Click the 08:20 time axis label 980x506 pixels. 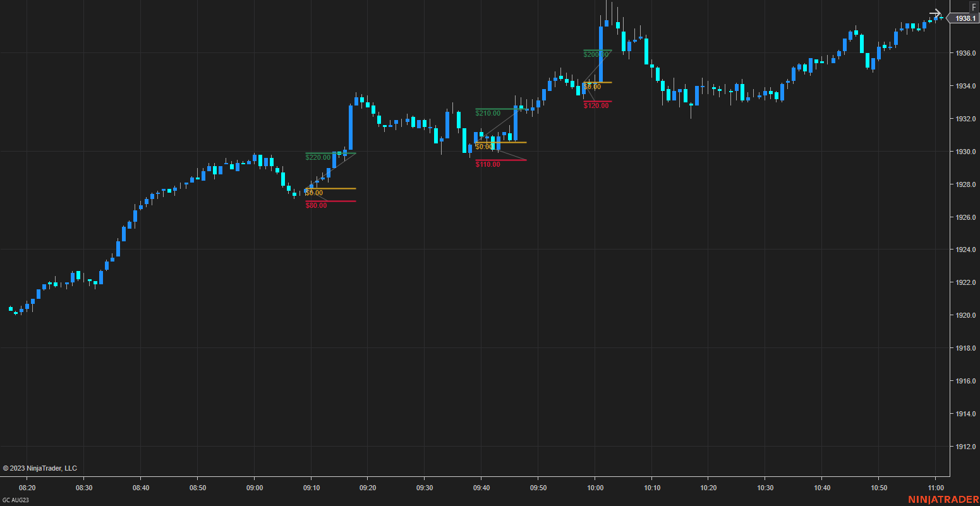[27, 488]
